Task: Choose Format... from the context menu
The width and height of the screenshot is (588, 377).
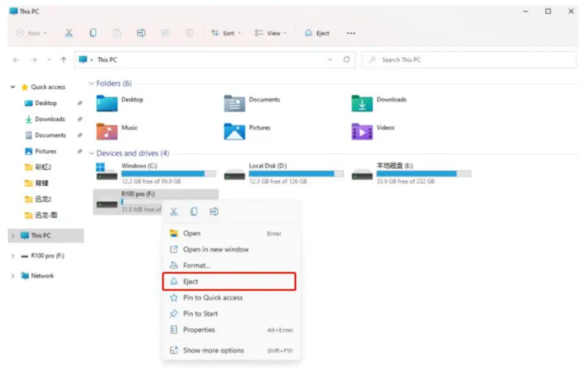Action: 231,266
